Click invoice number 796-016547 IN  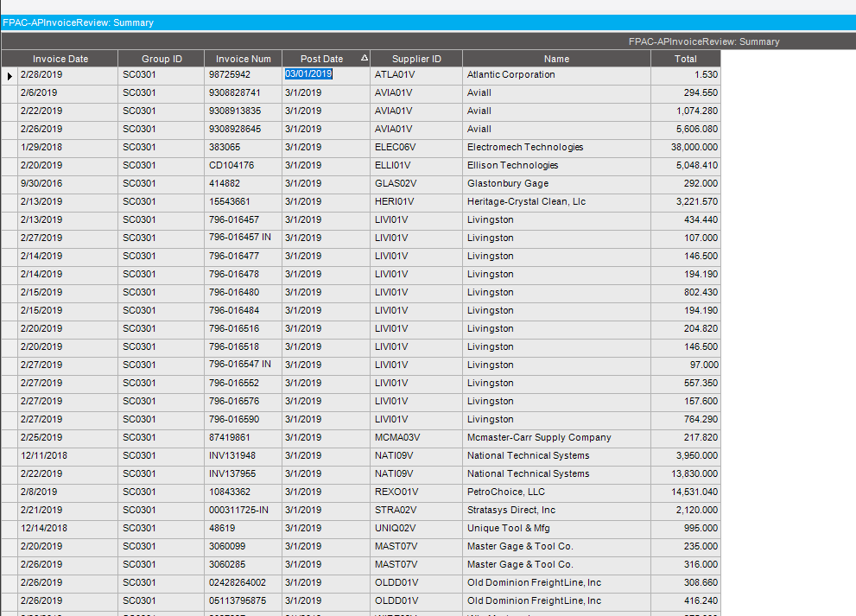[240, 365]
